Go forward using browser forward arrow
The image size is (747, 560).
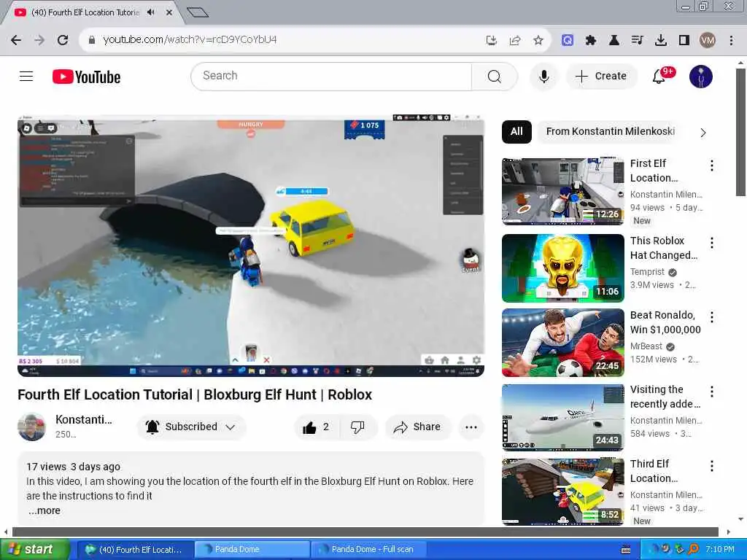39,40
